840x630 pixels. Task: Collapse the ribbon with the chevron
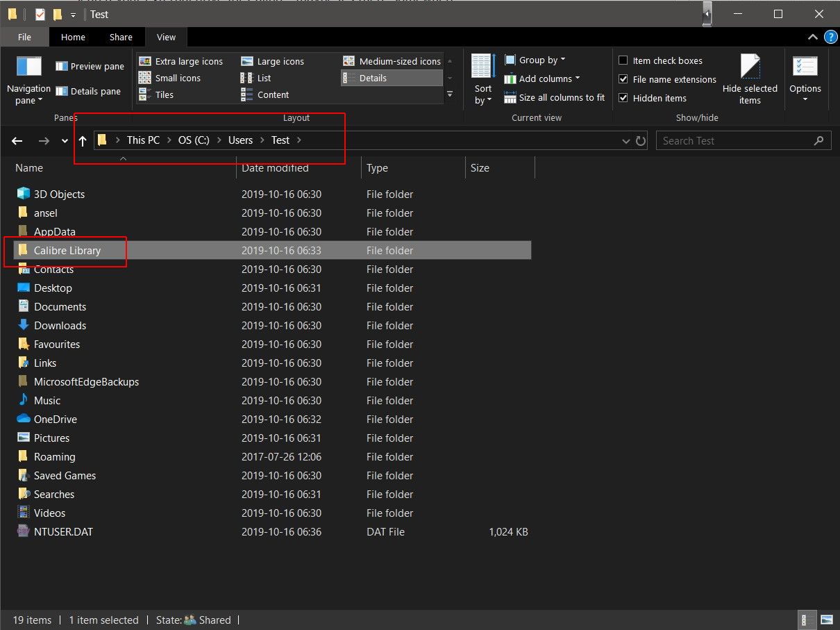pyautogui.click(x=813, y=37)
